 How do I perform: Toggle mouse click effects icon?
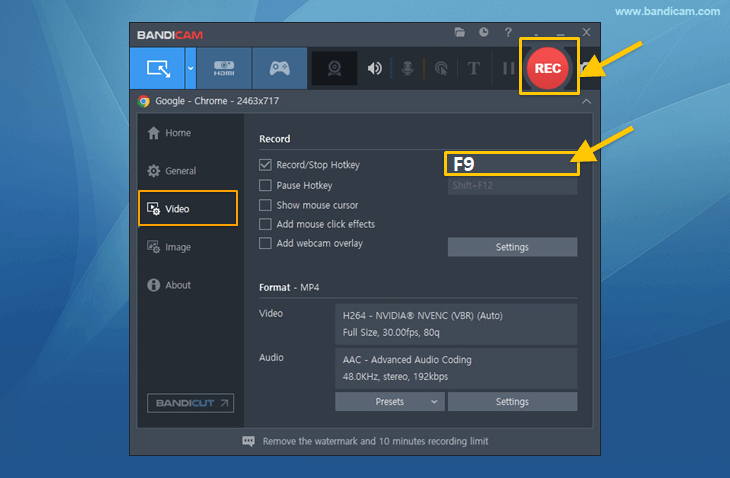(x=440, y=68)
